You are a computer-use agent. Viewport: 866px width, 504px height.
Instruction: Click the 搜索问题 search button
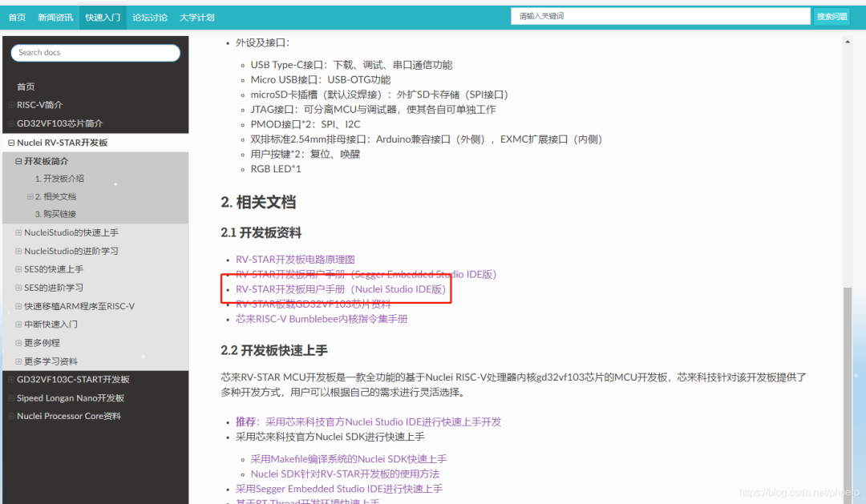tap(832, 17)
